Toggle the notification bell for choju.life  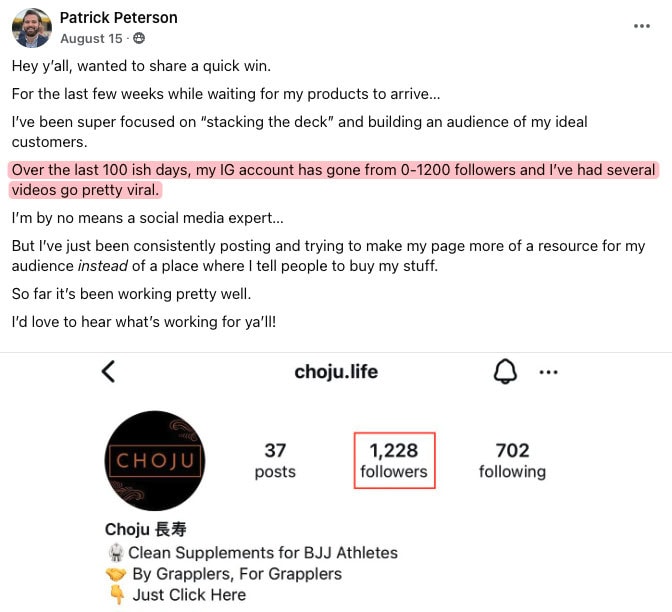click(505, 371)
